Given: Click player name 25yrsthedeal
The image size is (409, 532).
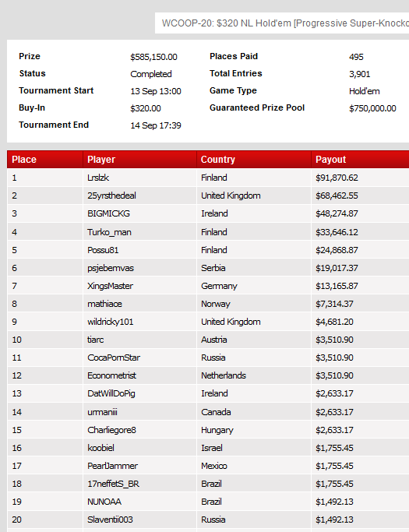Looking at the screenshot, I should click(111, 196).
